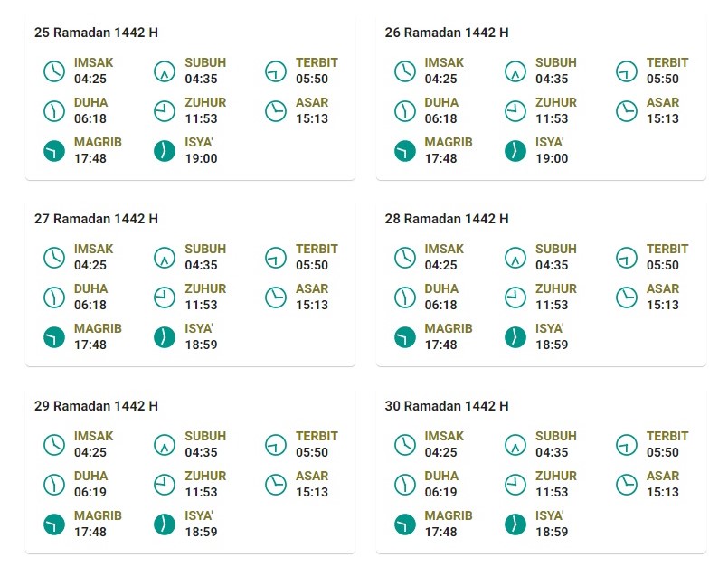
Task: Click the Magrib 17:48 time on 28 Ramadan
Action: tap(440, 345)
